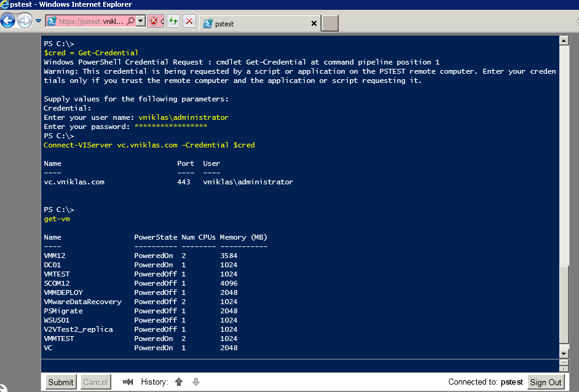This screenshot has height=392, width=579.
Task: Click the Internet Explorer title bar icon
Action: [4, 4]
